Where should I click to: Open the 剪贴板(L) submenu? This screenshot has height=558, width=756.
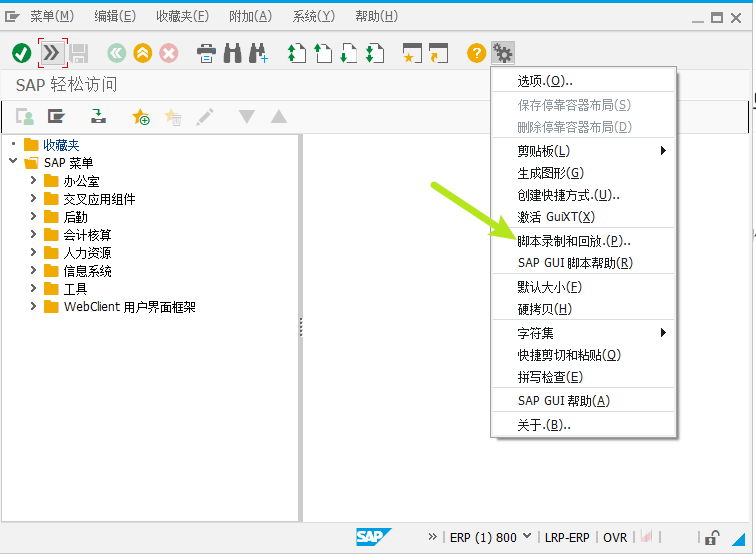coord(583,151)
